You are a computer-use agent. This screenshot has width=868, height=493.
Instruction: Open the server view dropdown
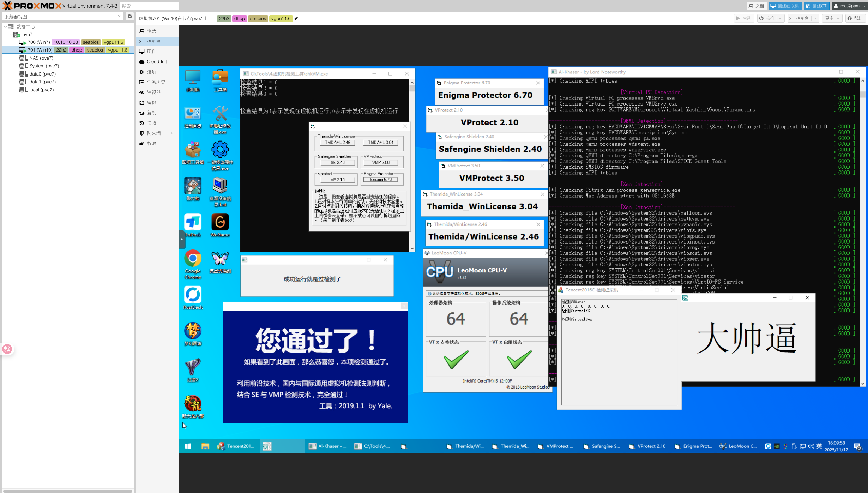tap(119, 16)
